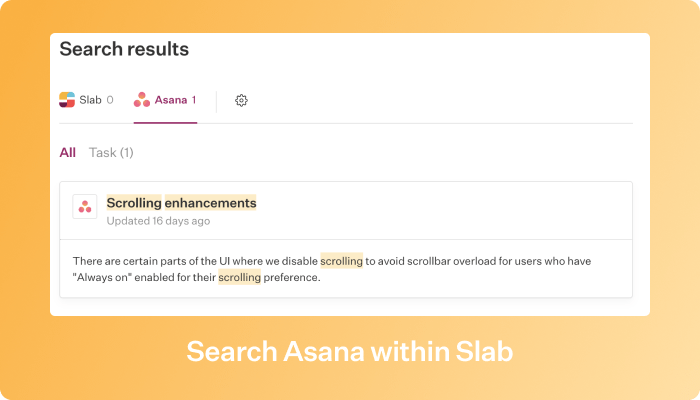Image resolution: width=700 pixels, height=400 pixels.
Task: Select the Asana results tab
Action: (x=165, y=100)
